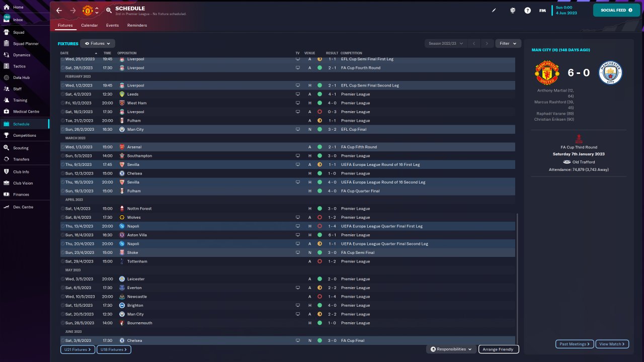Switch to the Calendar tab
The height and width of the screenshot is (362, 644).
point(90,25)
